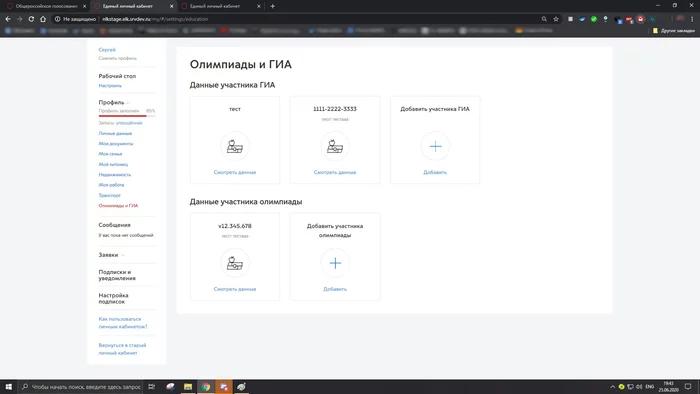This screenshot has height=394, width=700.
Task: Open participant icon on v12.345.678 card
Action: [x=235, y=263]
